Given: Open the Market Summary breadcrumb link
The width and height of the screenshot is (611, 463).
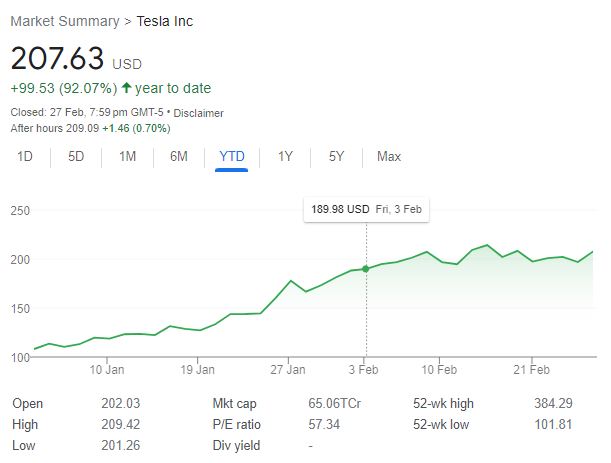Looking at the screenshot, I should point(63,20).
